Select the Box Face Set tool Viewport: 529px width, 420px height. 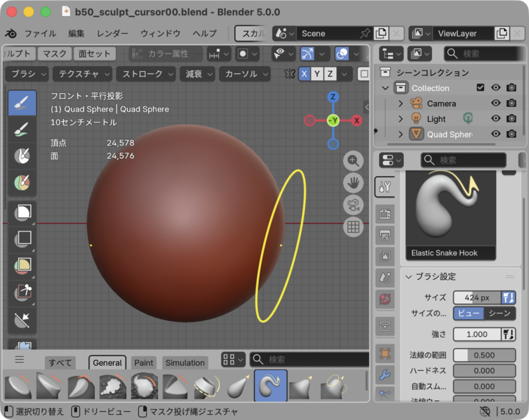coord(22,267)
